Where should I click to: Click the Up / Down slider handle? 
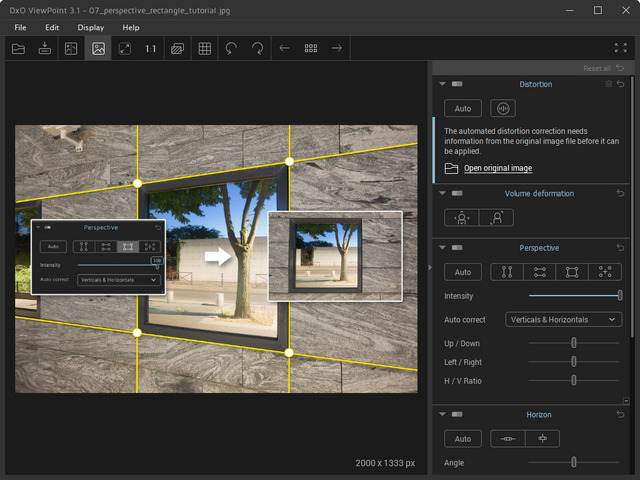pos(574,343)
